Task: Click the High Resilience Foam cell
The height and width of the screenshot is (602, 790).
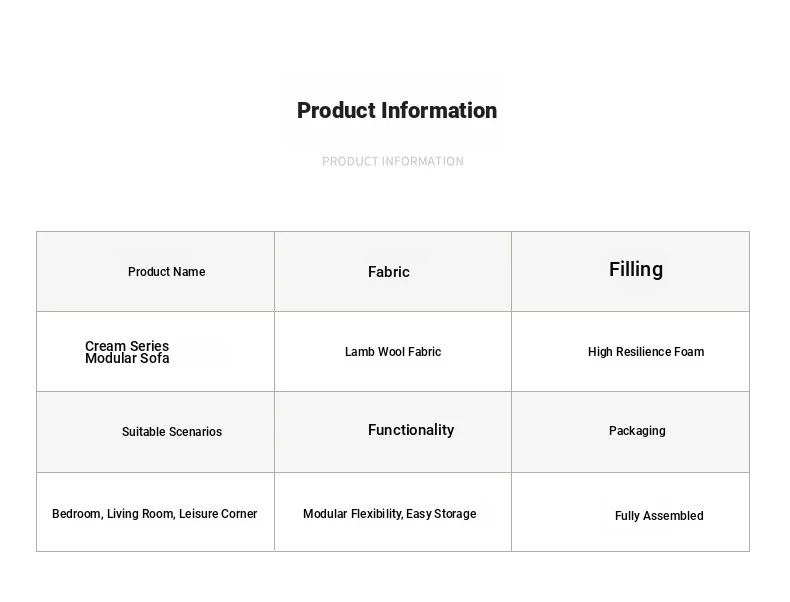Action: [x=630, y=352]
